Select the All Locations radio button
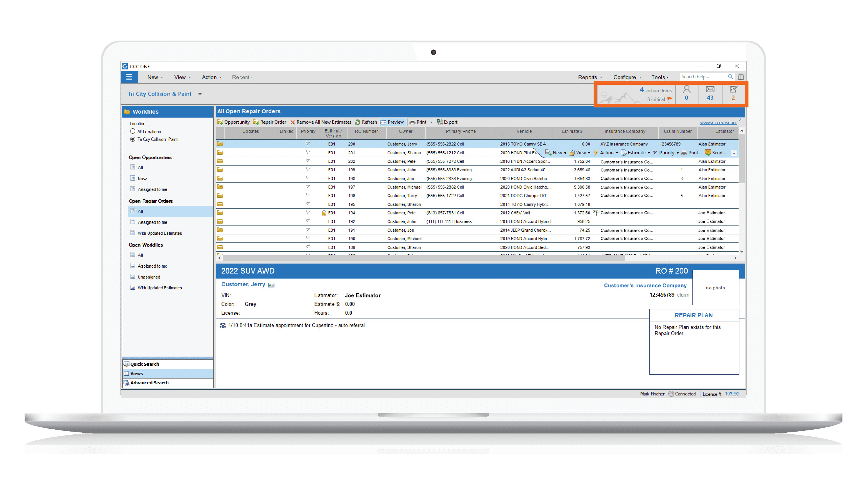This screenshot has width=868, height=486. tap(133, 131)
